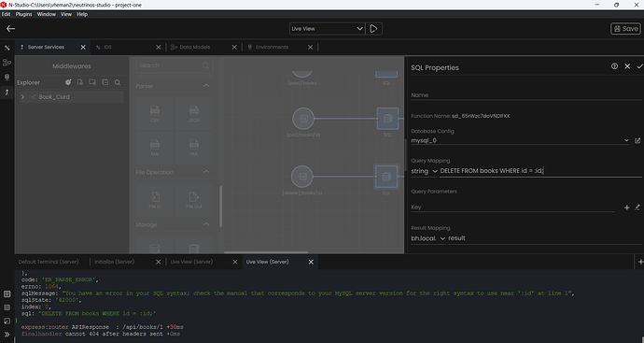Open the first icon in the left sidebar
The width and height of the screenshot is (644, 343).
[7, 48]
